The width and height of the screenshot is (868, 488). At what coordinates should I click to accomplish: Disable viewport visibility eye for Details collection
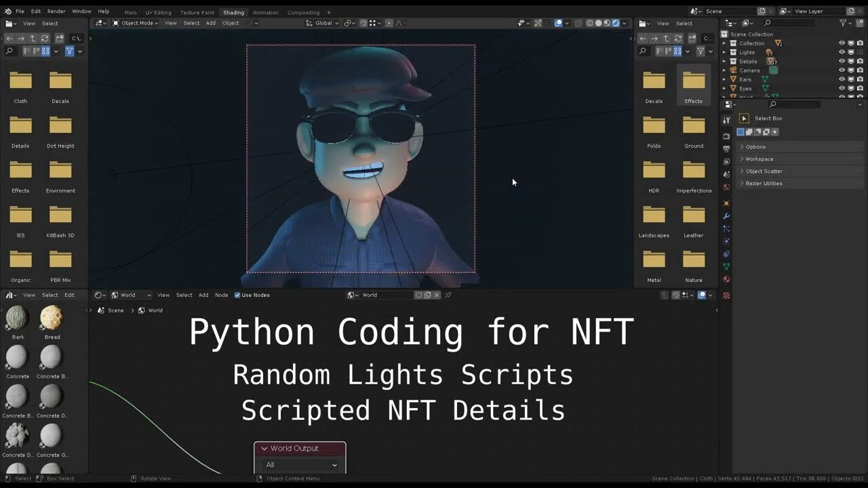click(x=842, y=61)
